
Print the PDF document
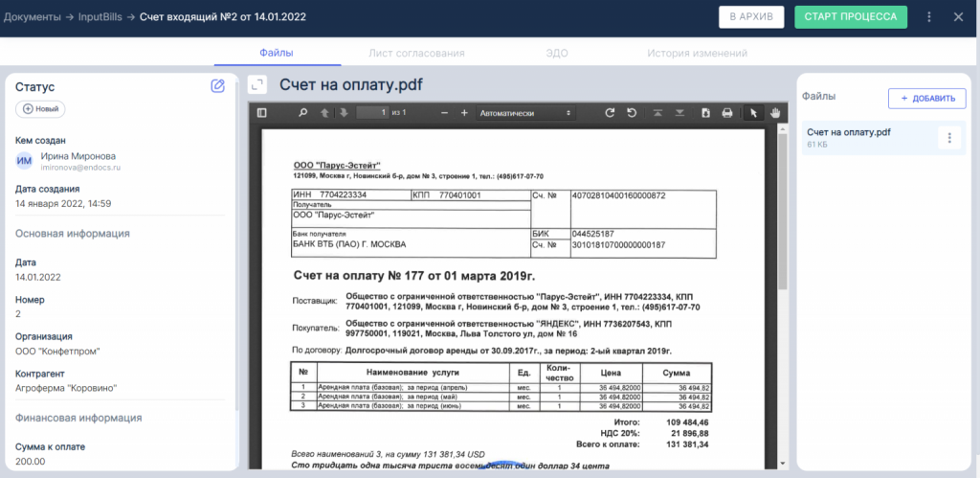point(727,113)
